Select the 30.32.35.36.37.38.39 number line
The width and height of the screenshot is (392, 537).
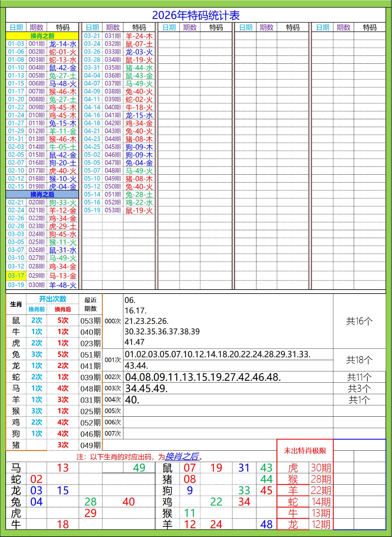point(162,332)
